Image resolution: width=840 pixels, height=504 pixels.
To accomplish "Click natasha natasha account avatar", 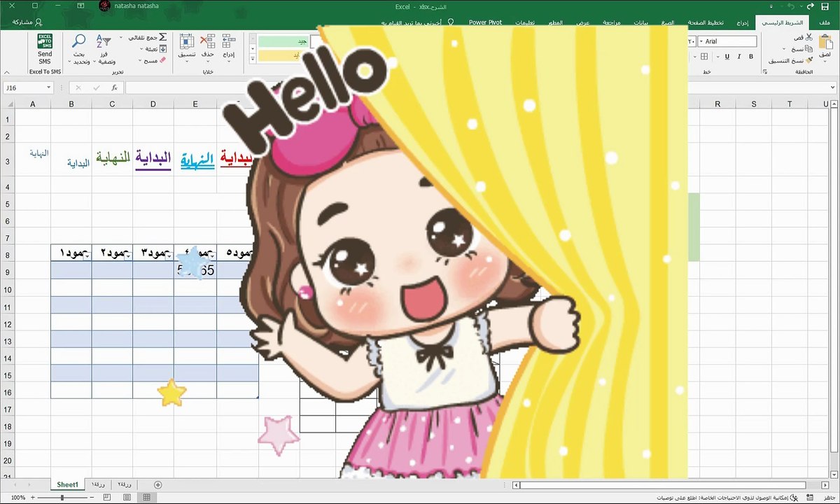I will click(105, 6).
